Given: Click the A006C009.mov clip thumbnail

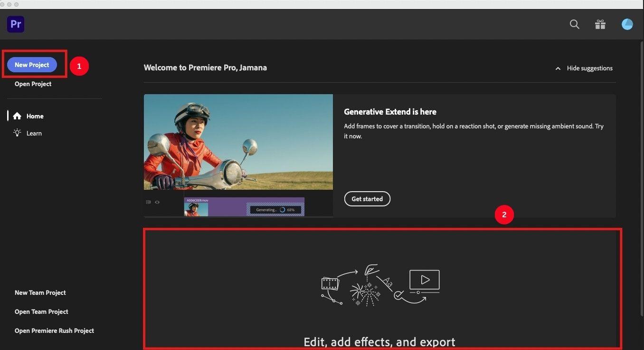Looking at the screenshot, I should click(196, 209).
